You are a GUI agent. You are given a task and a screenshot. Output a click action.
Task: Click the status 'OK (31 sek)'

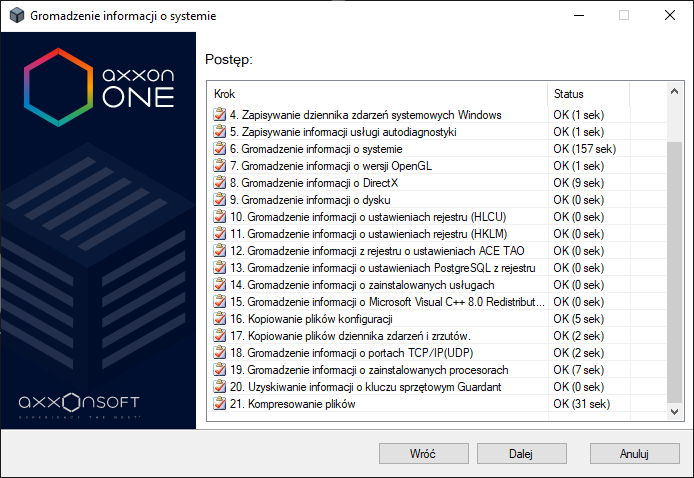pyautogui.click(x=581, y=404)
